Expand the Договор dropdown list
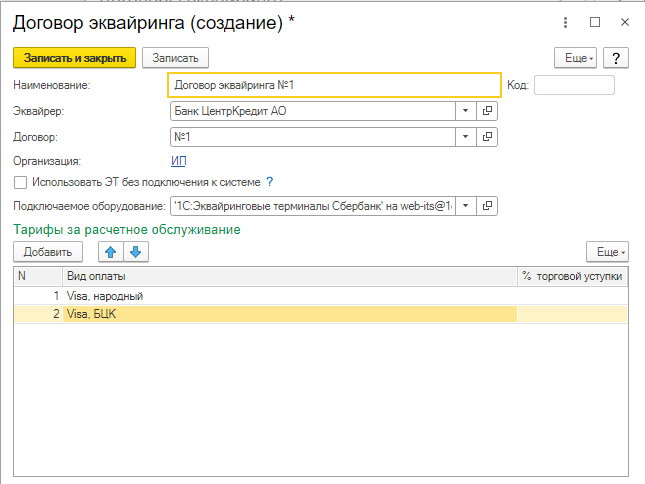This screenshot has height=484, width=645. 466,137
